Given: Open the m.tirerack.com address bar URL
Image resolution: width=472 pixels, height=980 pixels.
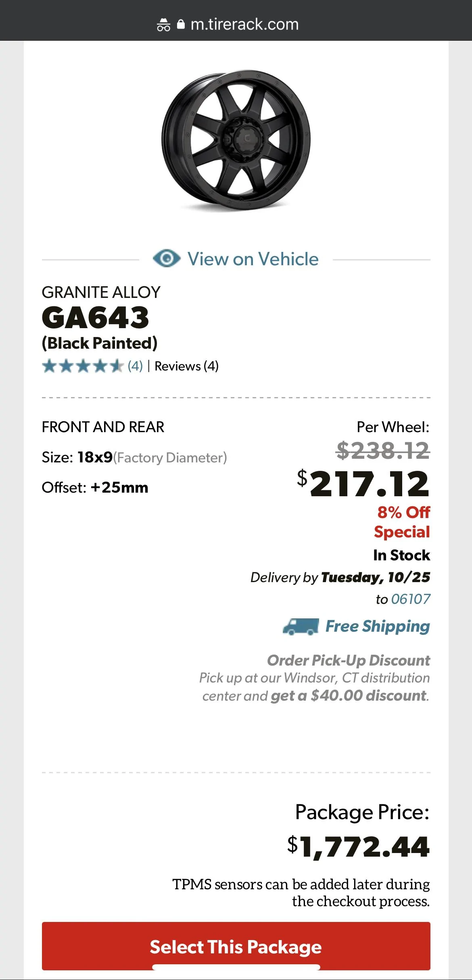Looking at the screenshot, I should (x=244, y=25).
